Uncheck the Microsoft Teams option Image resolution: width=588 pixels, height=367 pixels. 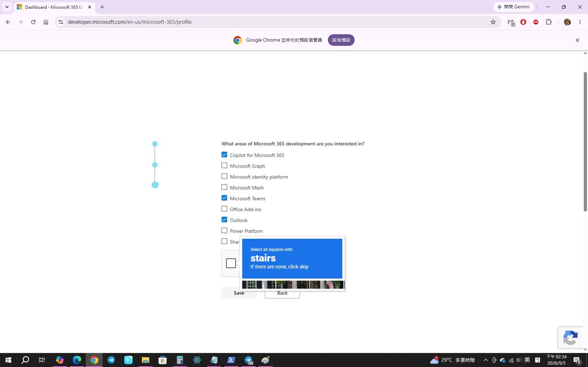pyautogui.click(x=224, y=198)
